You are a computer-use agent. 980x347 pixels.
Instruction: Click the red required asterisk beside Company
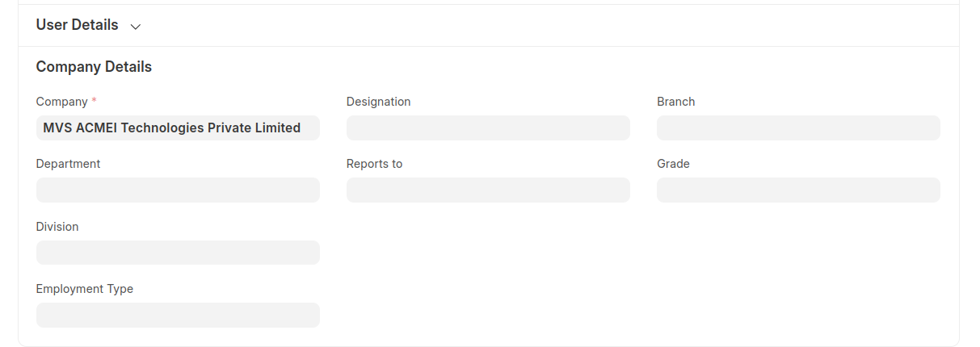(94, 101)
